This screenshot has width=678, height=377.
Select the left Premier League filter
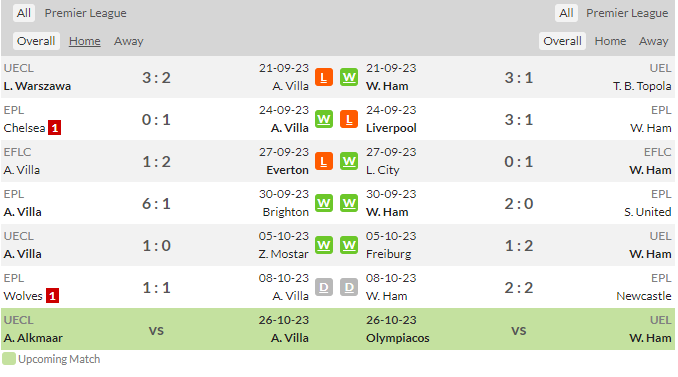pos(86,13)
